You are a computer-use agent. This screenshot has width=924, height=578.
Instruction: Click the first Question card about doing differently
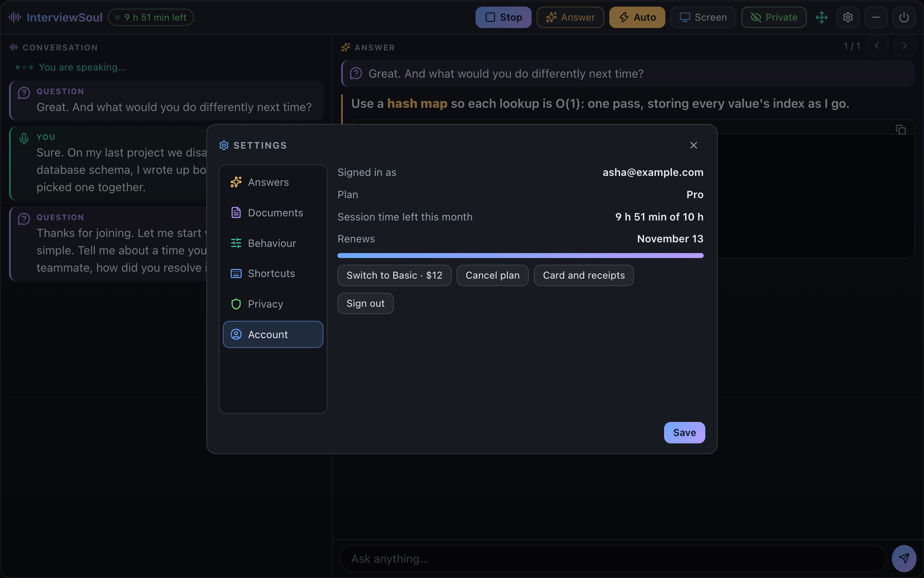click(x=167, y=100)
